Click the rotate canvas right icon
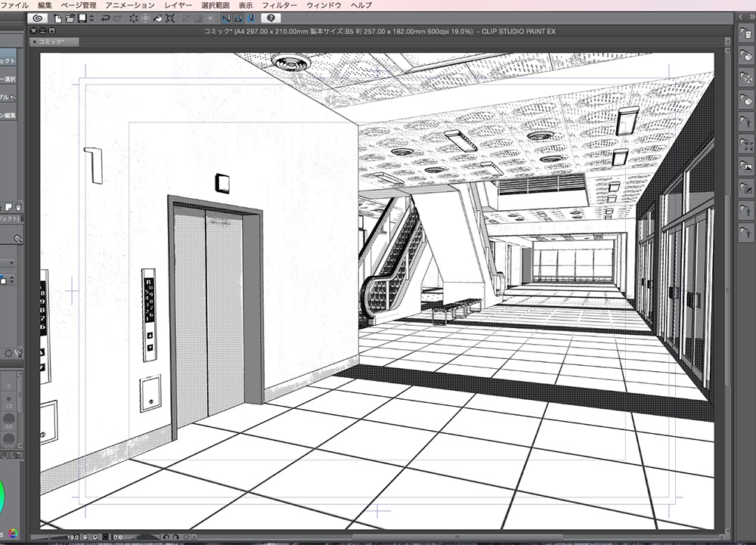Screen dimensions: 756x545 tap(176, 537)
